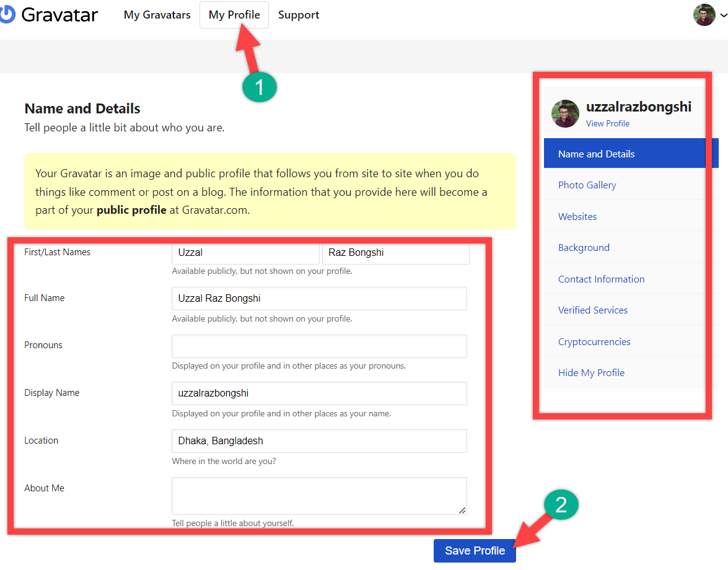
Task: Click the Full Name input field
Action: pos(320,299)
